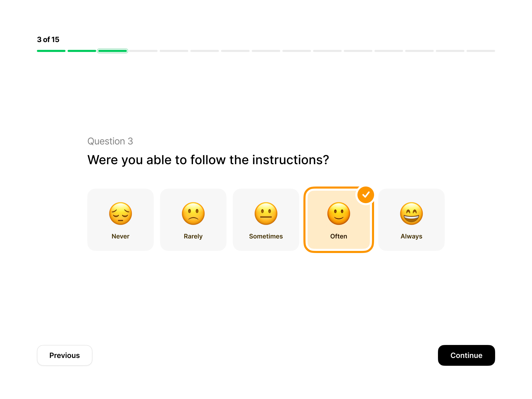The height and width of the screenshot is (399, 532).
Task: Click the '3 of 15' progress label
Action: click(x=48, y=39)
